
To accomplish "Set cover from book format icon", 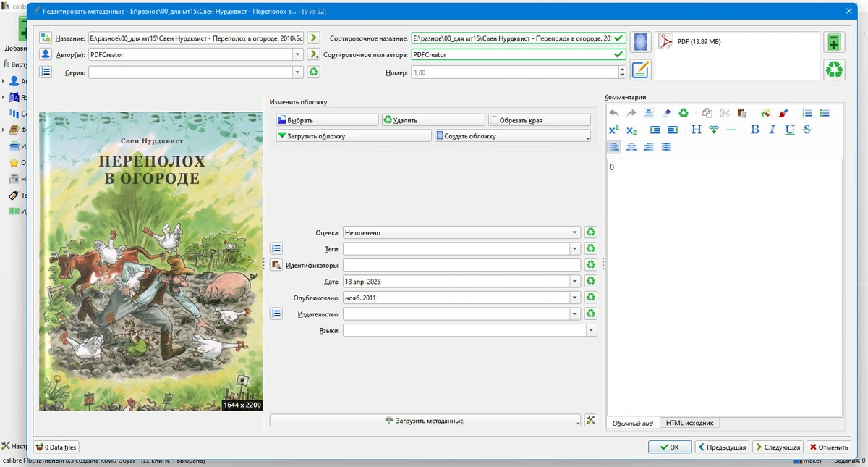I will [x=641, y=42].
